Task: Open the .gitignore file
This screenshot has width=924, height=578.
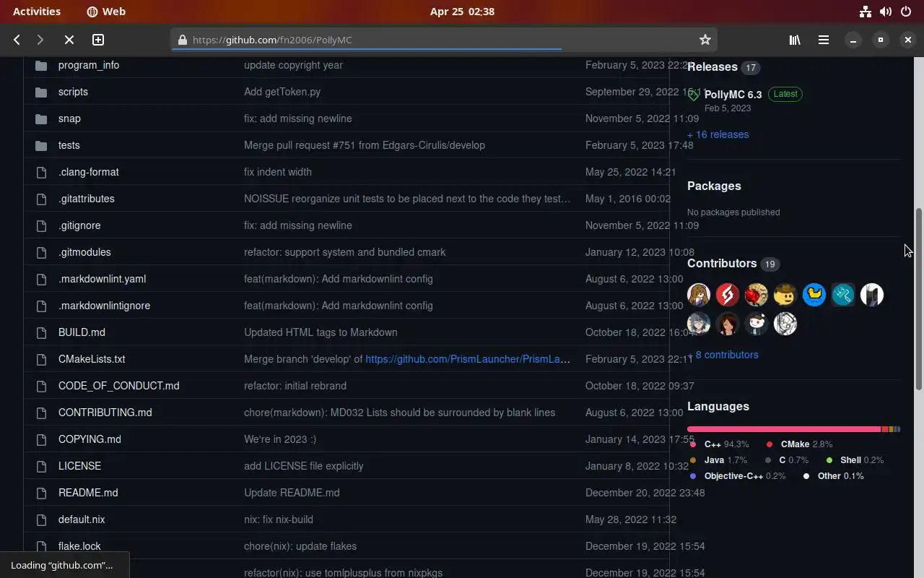Action: pos(79,225)
